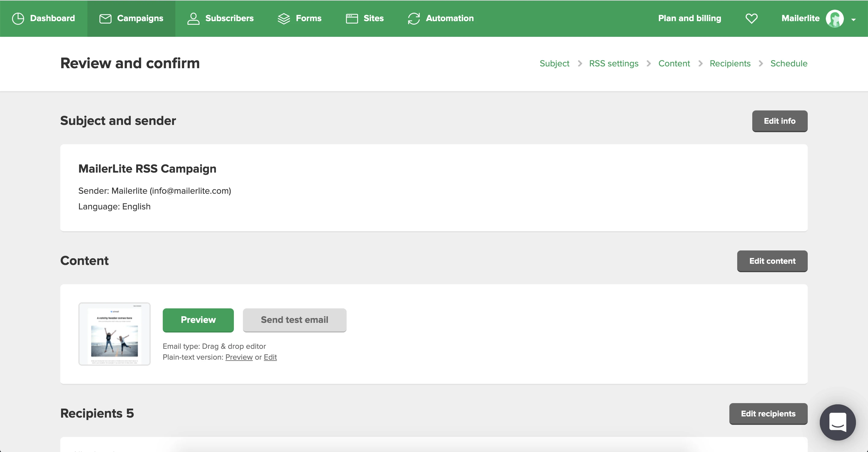
Task: Open the chat support bubble
Action: coord(837,422)
